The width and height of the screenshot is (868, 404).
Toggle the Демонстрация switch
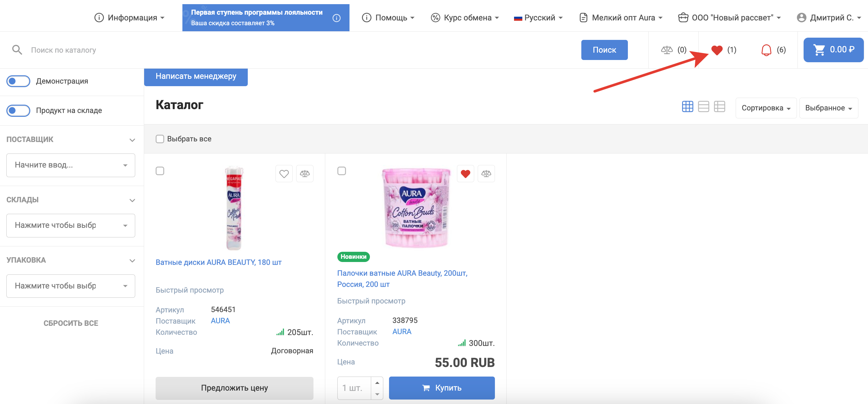(x=18, y=81)
